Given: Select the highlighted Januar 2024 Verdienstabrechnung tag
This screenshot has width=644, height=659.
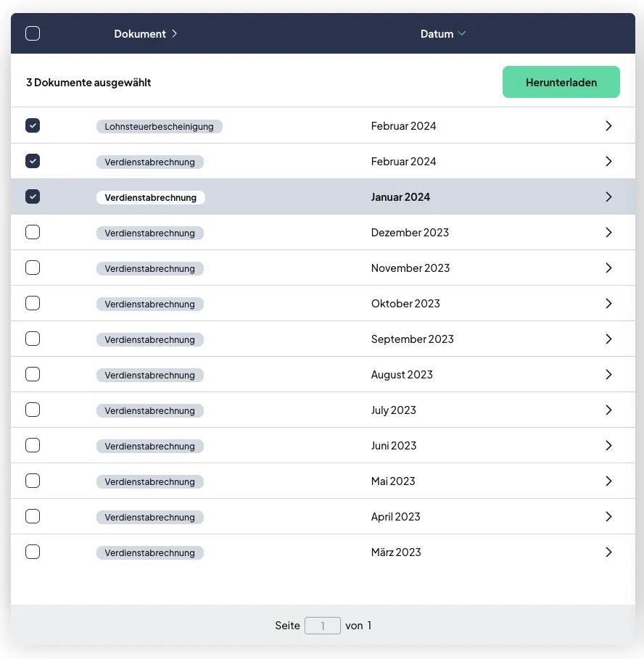Looking at the screenshot, I should [150, 198].
